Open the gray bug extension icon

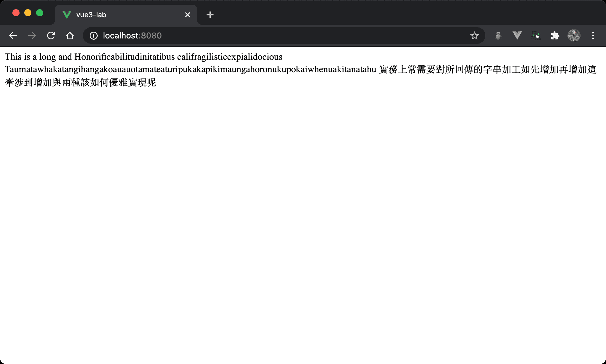coord(498,36)
